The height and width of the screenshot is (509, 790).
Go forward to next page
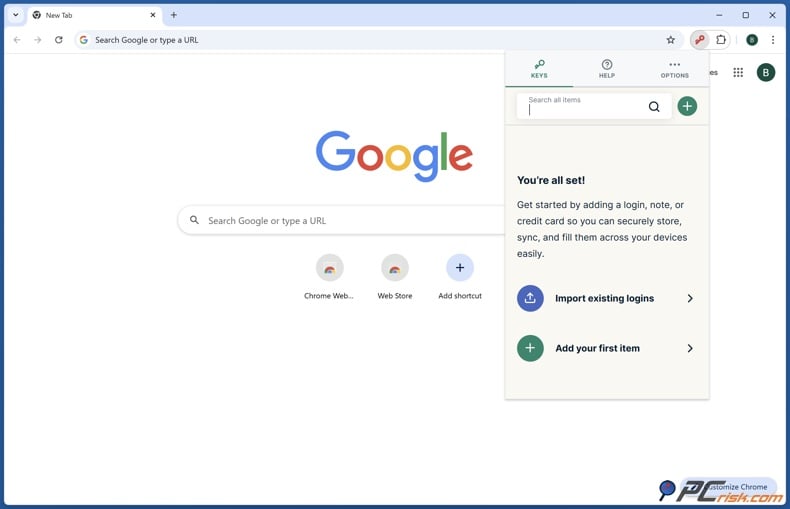pos(38,40)
